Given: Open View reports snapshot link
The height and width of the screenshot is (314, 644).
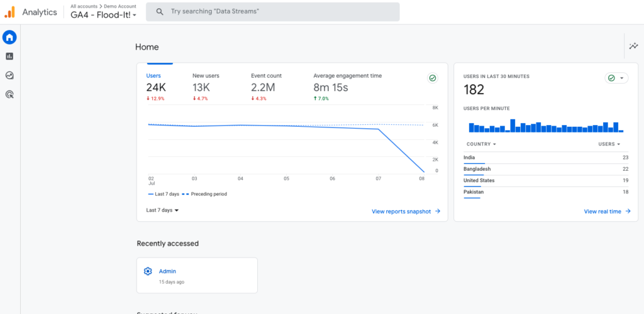Looking at the screenshot, I should pyautogui.click(x=401, y=212).
